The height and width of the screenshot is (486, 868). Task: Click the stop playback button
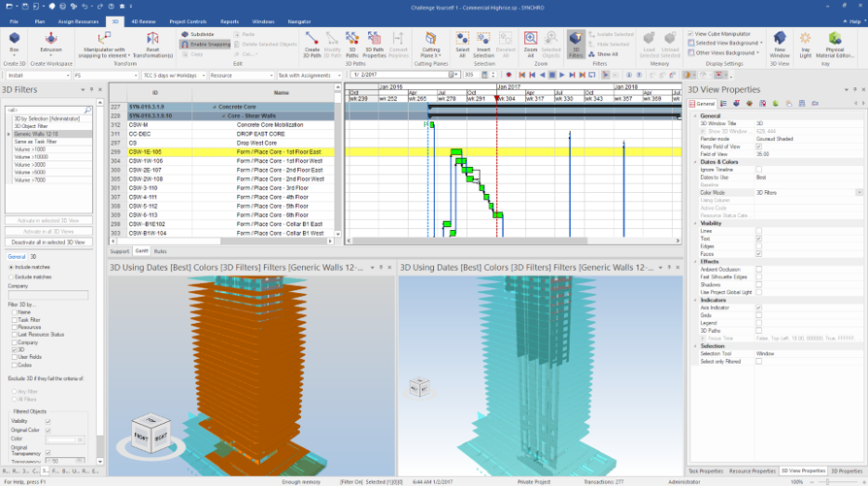(551, 76)
